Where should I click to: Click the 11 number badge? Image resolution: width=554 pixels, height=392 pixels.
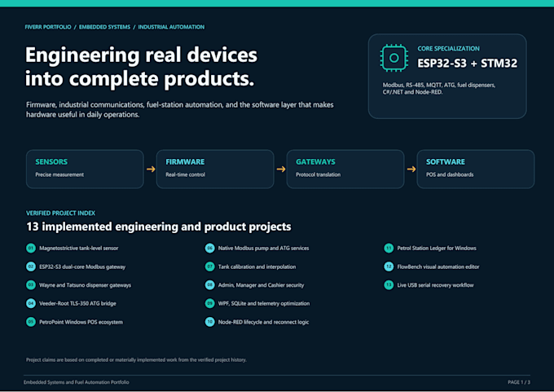(x=389, y=248)
